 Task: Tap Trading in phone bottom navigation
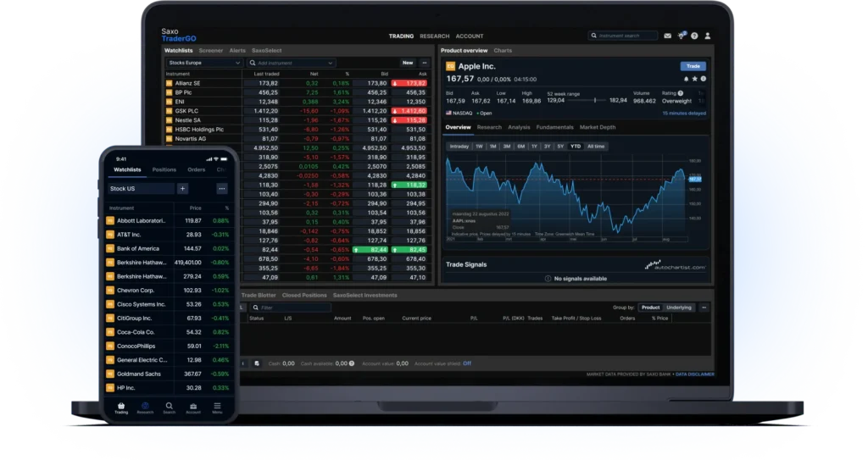121,408
